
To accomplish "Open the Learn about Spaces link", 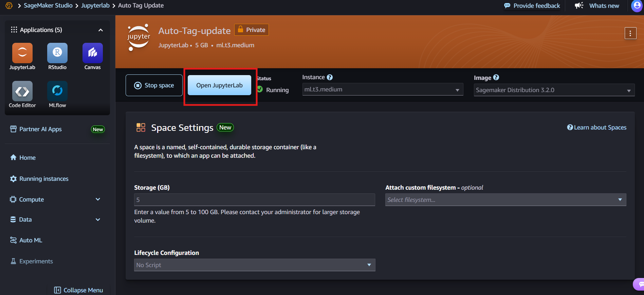I will tap(597, 127).
